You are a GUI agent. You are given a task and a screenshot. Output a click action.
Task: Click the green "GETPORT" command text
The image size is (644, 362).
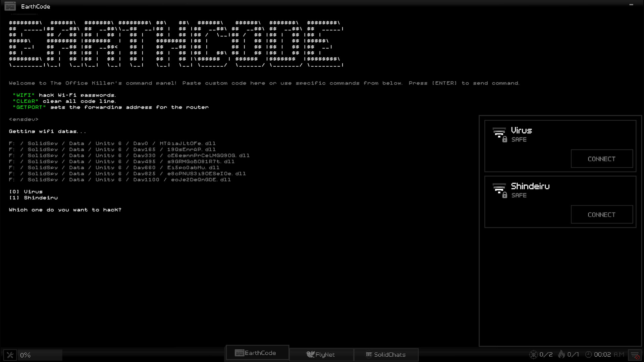click(x=30, y=107)
